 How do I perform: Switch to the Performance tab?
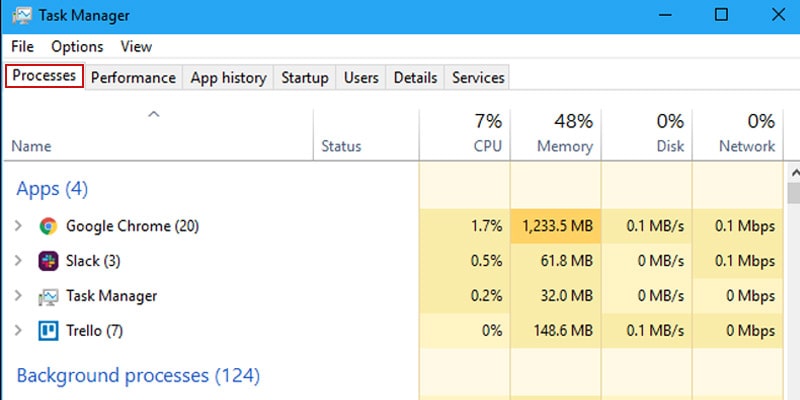point(133,78)
